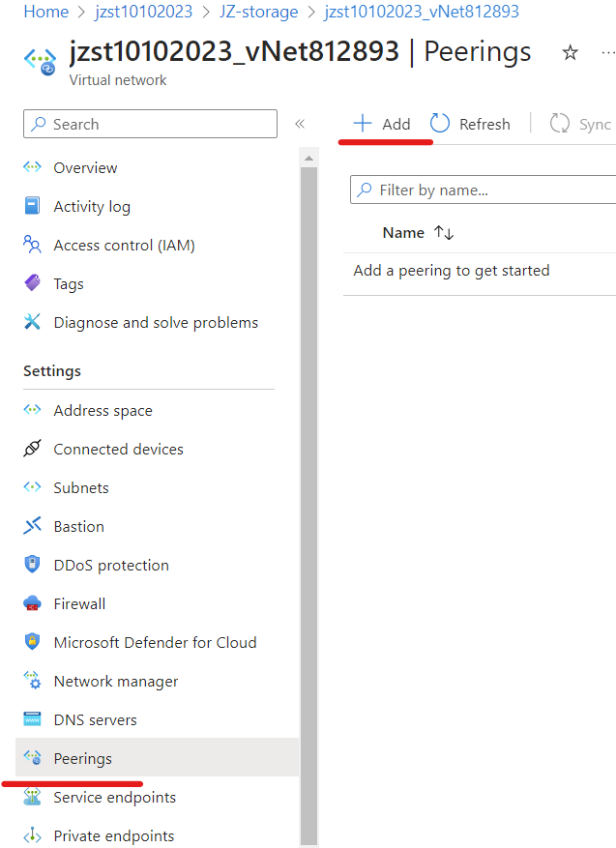Click the scrollbar up arrow in menu
616x848 pixels.
[308, 158]
